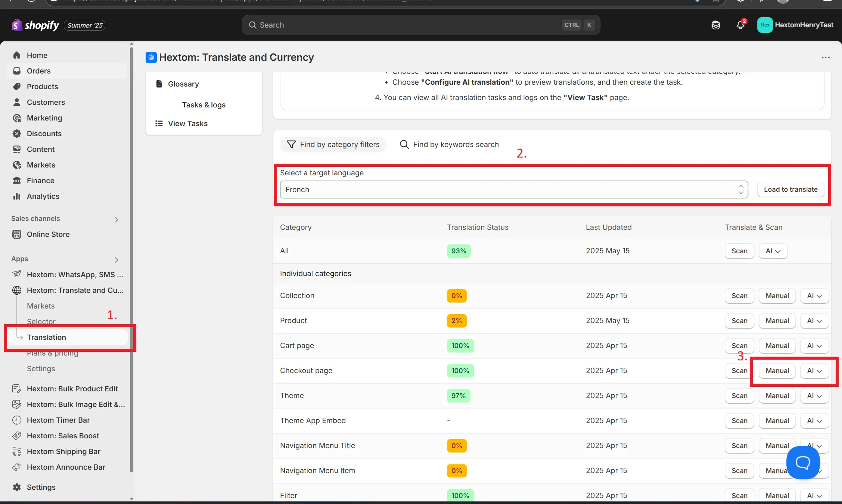Click the Online Store storefront icon
Screen dimensions: 842x504
pyautogui.click(x=17, y=234)
